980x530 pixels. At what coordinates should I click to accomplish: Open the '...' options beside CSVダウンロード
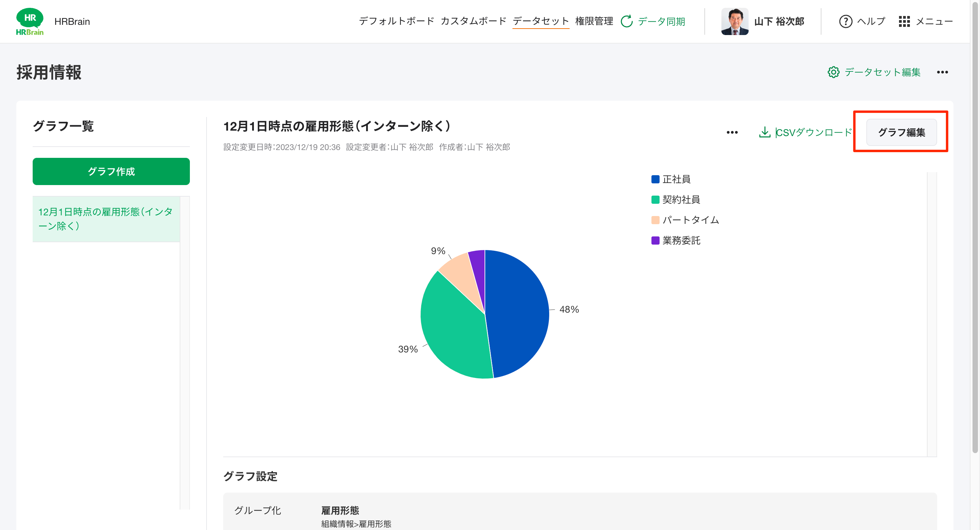(x=732, y=133)
